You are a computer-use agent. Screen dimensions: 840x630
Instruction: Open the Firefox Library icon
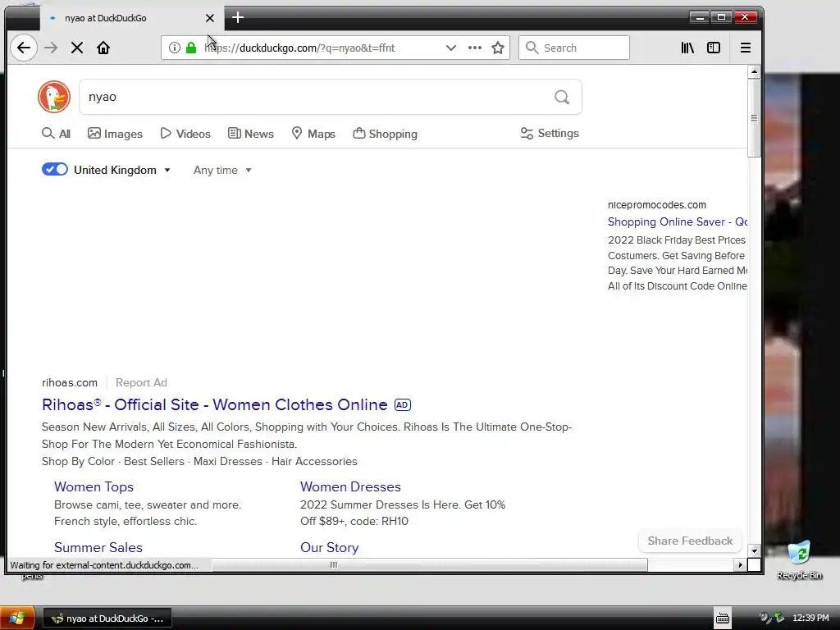tap(687, 48)
